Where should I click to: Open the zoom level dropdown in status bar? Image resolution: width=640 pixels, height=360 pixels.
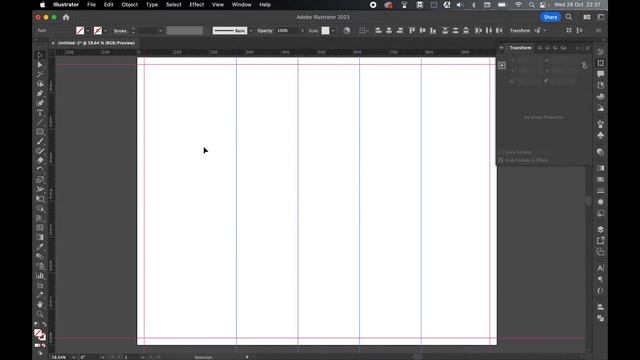click(73, 357)
